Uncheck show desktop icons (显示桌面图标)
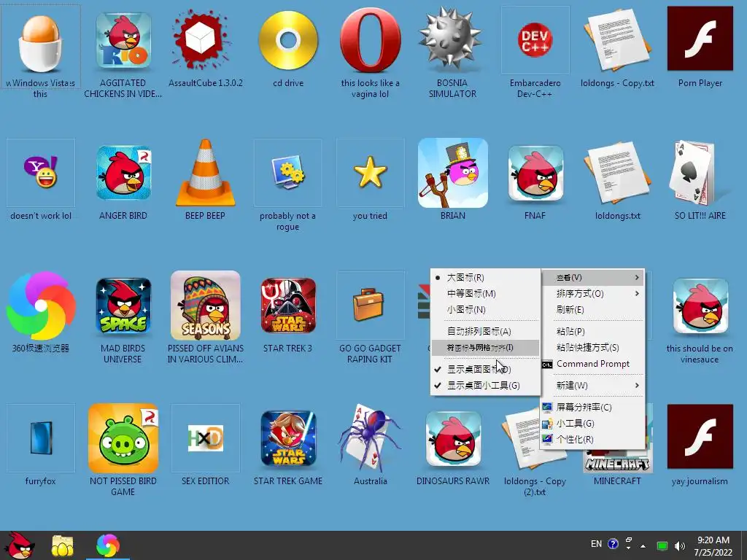The height and width of the screenshot is (560, 747). pyautogui.click(x=485, y=370)
